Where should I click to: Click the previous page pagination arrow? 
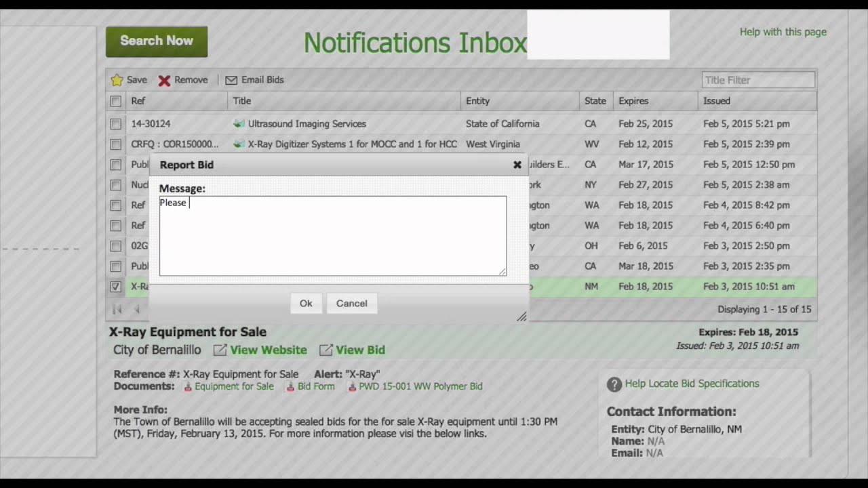(136, 309)
